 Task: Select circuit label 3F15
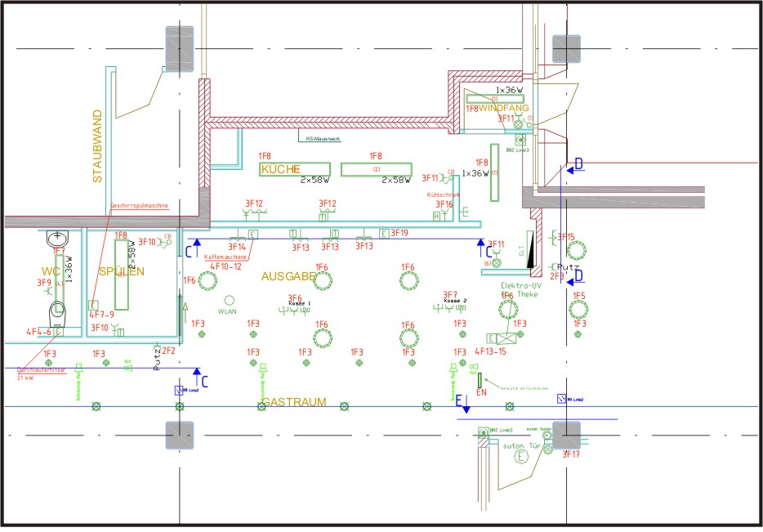click(x=566, y=237)
